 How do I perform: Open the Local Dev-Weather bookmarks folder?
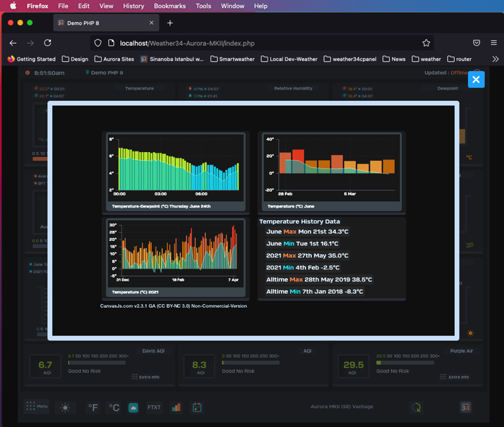coord(289,59)
